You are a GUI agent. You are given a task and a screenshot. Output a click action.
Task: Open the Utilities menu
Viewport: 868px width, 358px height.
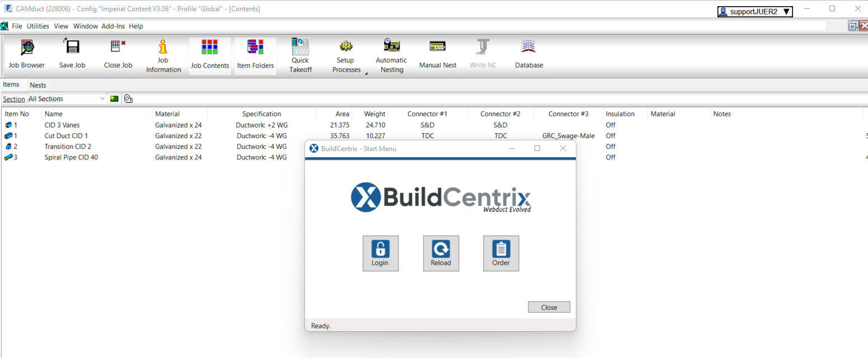(37, 26)
